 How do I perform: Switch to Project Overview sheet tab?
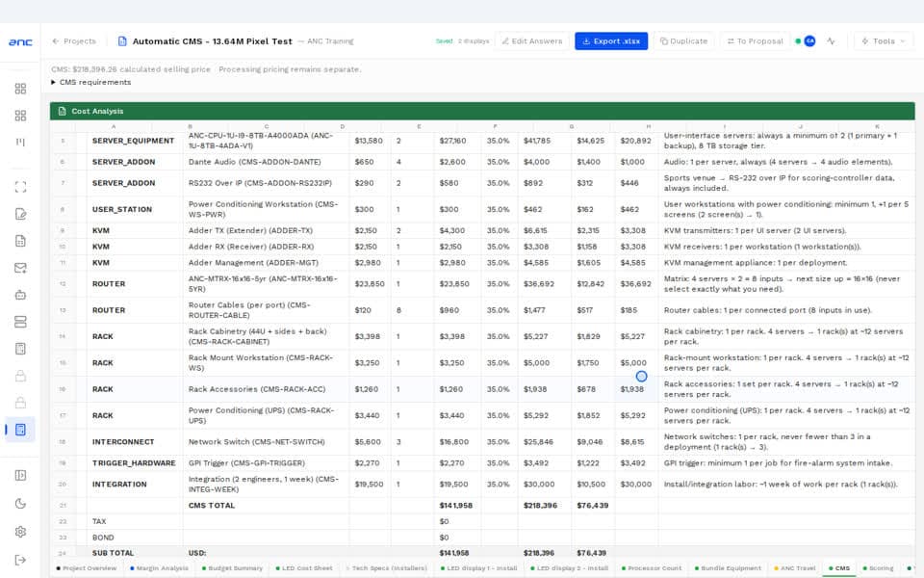[x=86, y=568]
